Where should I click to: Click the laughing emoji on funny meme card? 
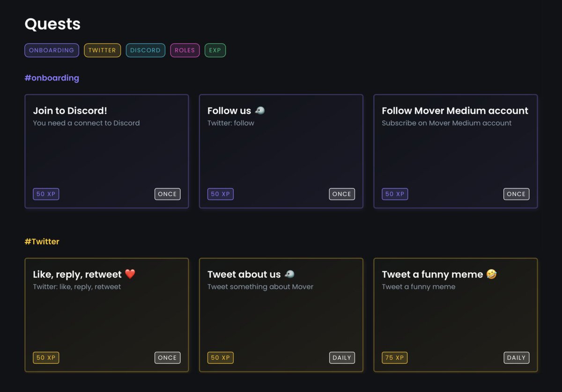pos(491,274)
